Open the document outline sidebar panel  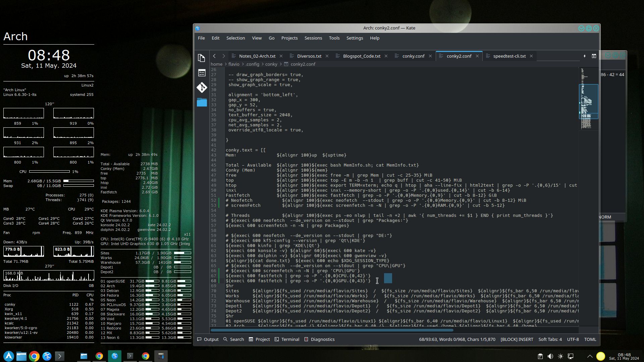click(x=202, y=73)
